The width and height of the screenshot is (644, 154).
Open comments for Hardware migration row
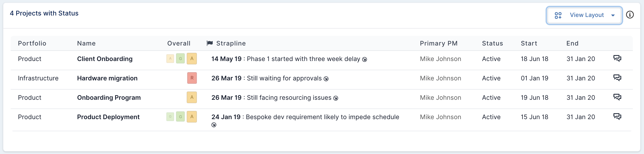click(x=617, y=78)
